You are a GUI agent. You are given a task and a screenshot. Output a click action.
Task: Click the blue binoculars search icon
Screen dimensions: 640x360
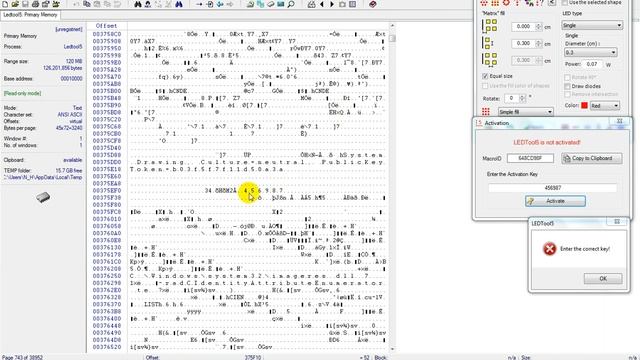(179, 4)
